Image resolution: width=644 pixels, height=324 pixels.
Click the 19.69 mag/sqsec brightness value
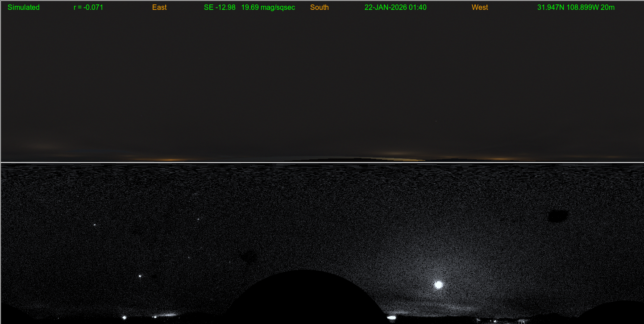[x=268, y=8]
